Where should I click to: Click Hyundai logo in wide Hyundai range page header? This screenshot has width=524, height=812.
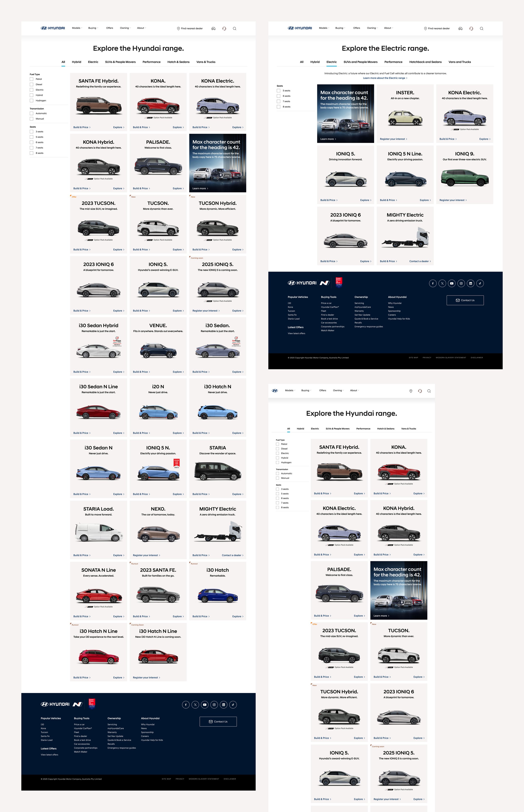tap(53, 28)
